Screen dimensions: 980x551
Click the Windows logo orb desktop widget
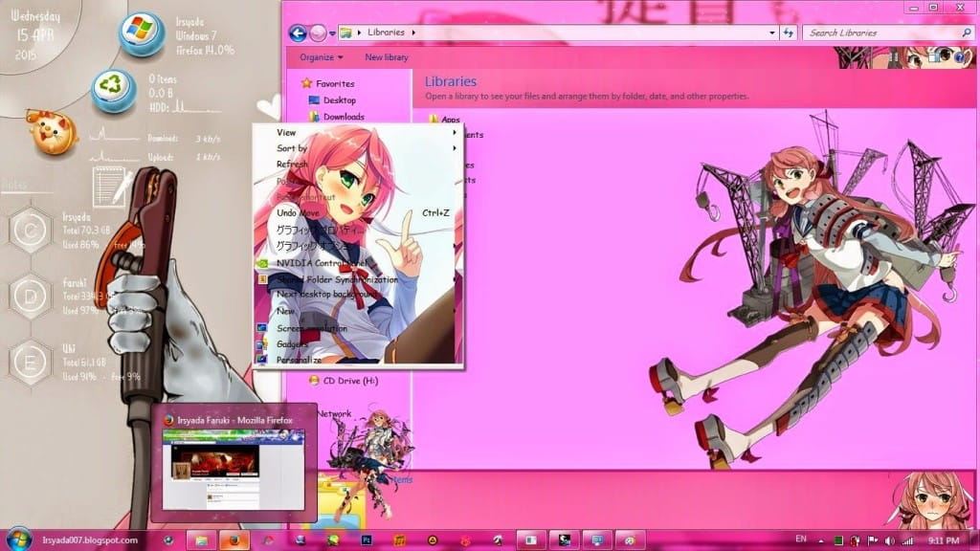point(142,33)
